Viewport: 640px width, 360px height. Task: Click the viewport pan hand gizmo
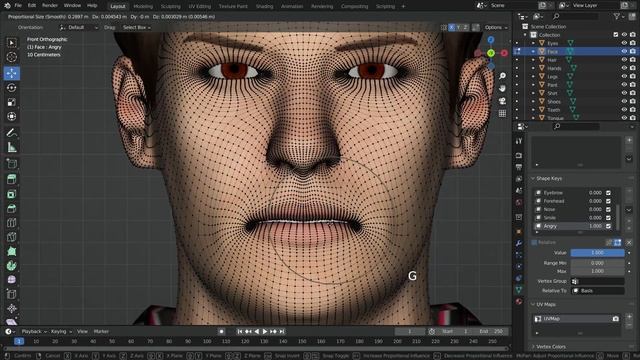click(502, 89)
